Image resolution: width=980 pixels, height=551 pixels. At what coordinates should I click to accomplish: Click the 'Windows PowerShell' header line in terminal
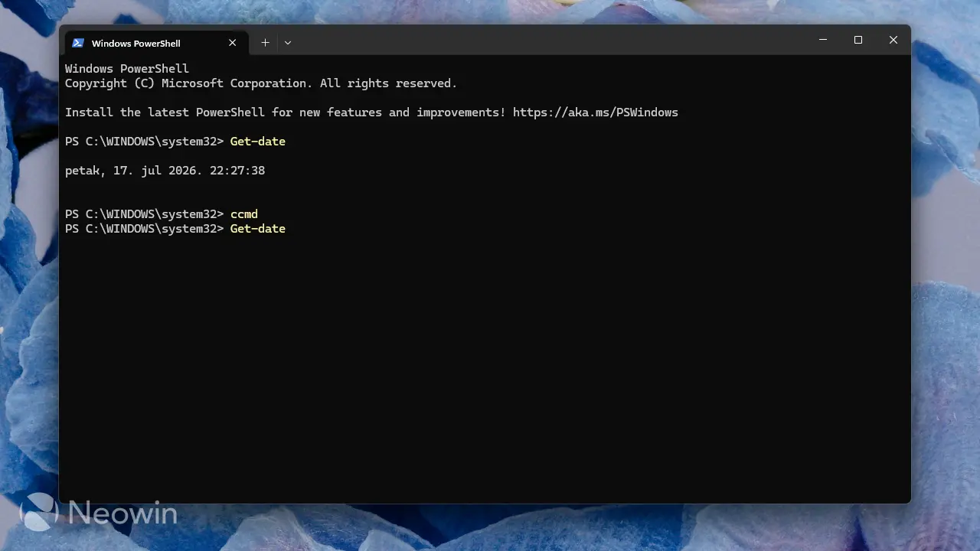[x=127, y=69]
